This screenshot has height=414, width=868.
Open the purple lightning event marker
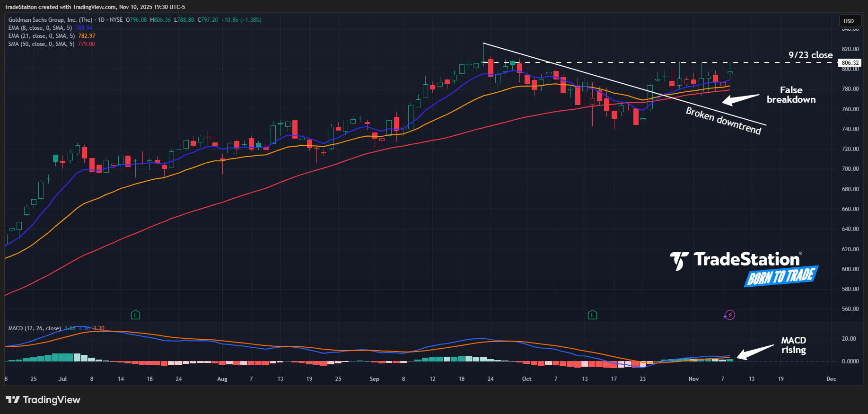(729, 315)
